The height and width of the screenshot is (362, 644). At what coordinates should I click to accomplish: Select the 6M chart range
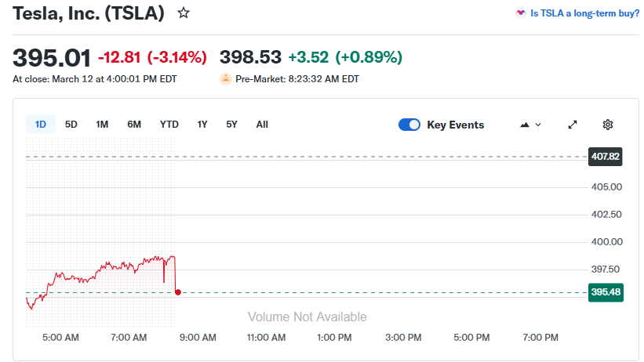point(134,124)
